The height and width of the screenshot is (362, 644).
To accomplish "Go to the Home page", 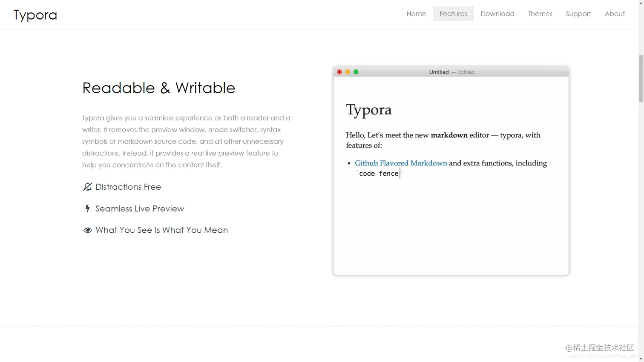I will 416,14.
